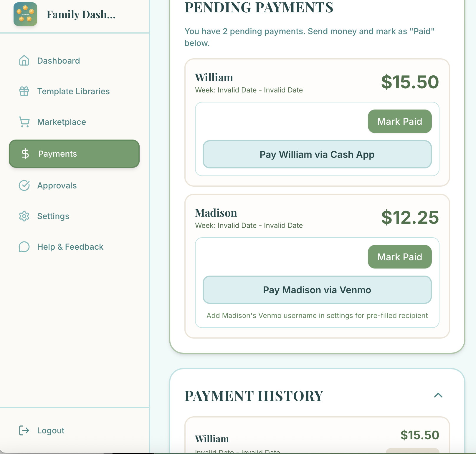
Task: Pay Madison via Venmo
Action: pyautogui.click(x=317, y=290)
